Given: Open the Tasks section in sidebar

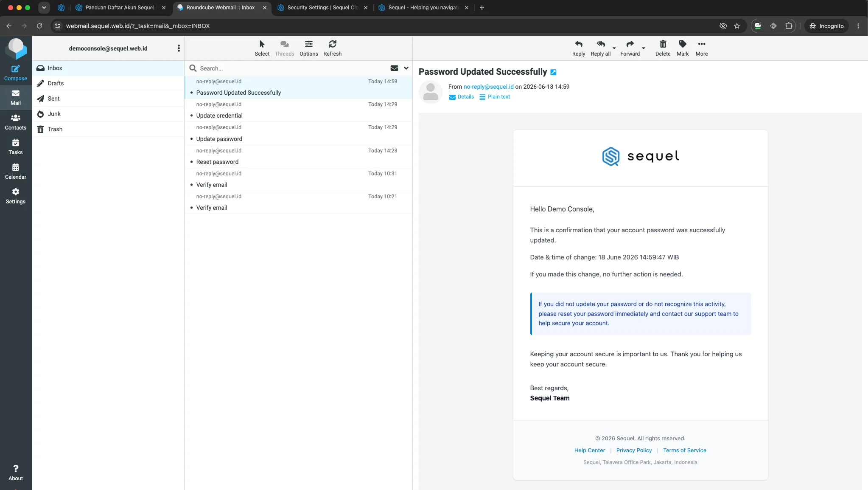Looking at the screenshot, I should click(x=16, y=147).
